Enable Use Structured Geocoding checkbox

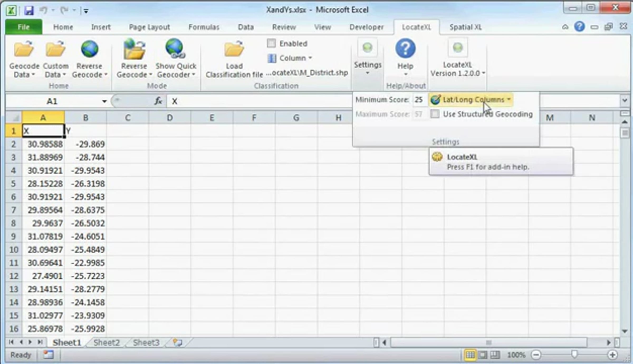435,114
